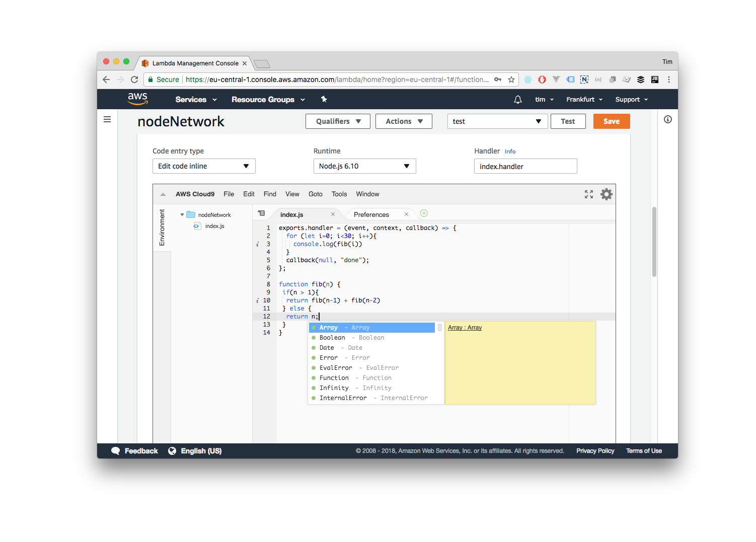Go to the AWS home logo
The width and height of the screenshot is (756, 542).
coord(138,99)
